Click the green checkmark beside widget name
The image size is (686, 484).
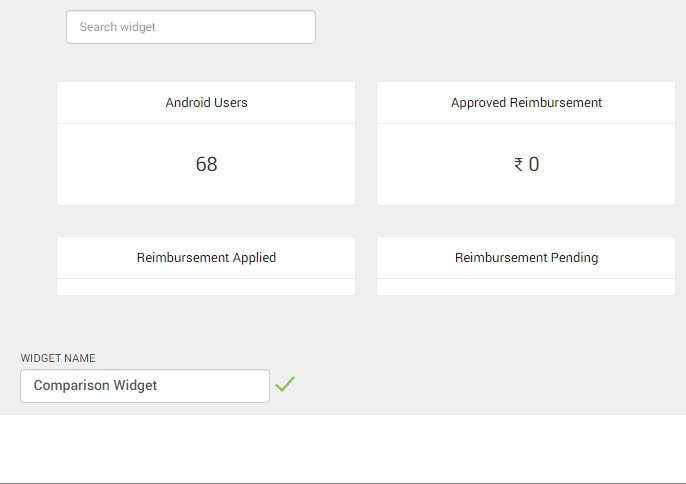[285, 384]
